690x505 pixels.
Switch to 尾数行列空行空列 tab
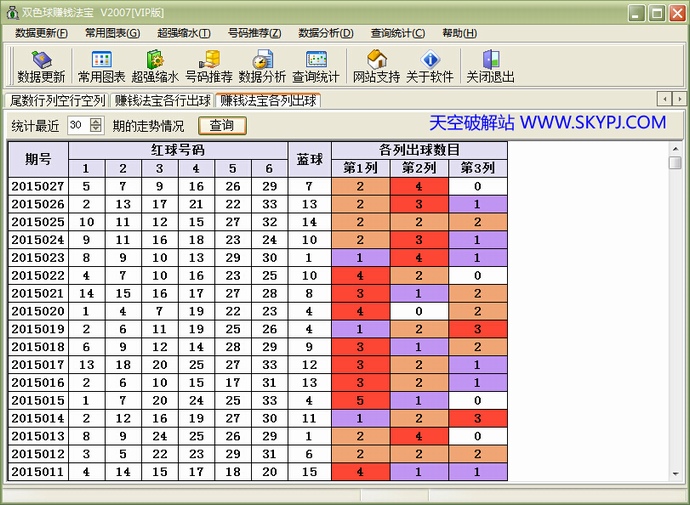click(57, 100)
